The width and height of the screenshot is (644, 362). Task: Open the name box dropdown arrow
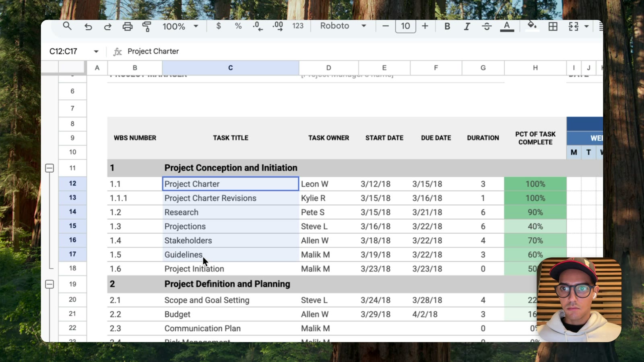(x=96, y=51)
